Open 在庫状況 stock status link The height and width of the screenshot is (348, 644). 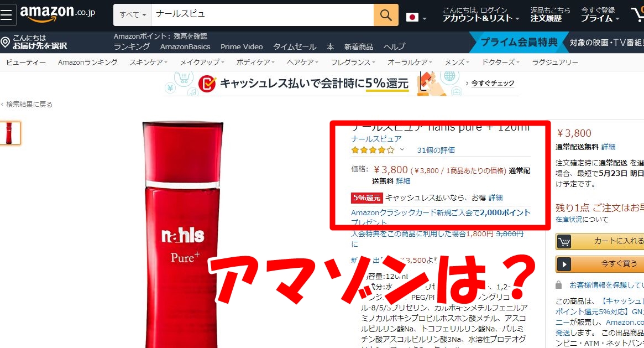(x=569, y=220)
